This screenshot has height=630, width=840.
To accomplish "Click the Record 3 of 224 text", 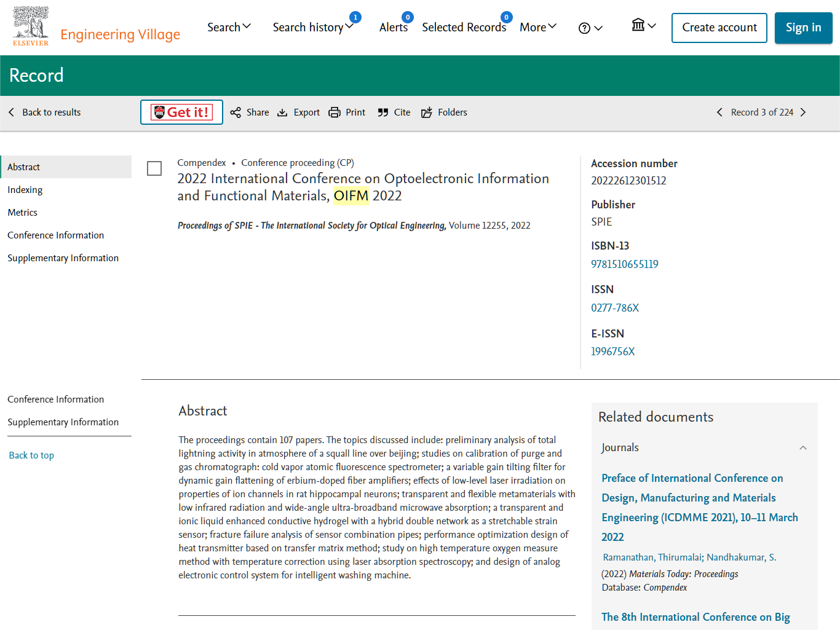I will pos(762,112).
